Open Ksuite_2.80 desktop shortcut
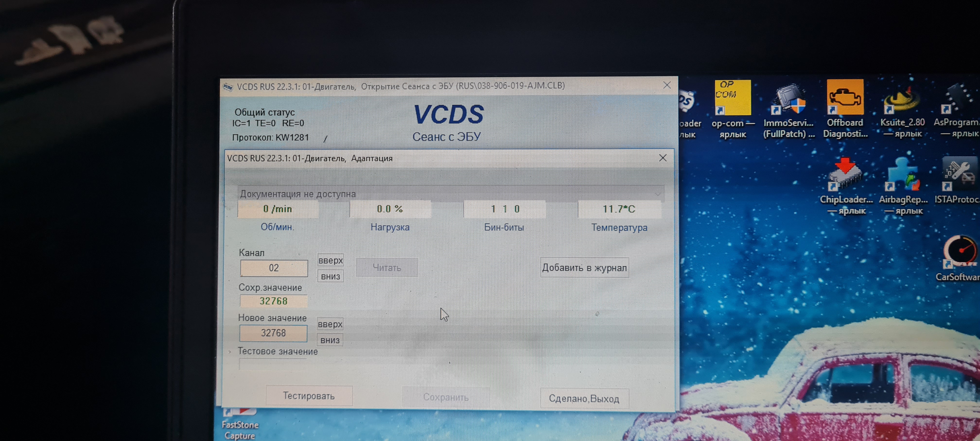This screenshot has width=980, height=441. [902, 100]
